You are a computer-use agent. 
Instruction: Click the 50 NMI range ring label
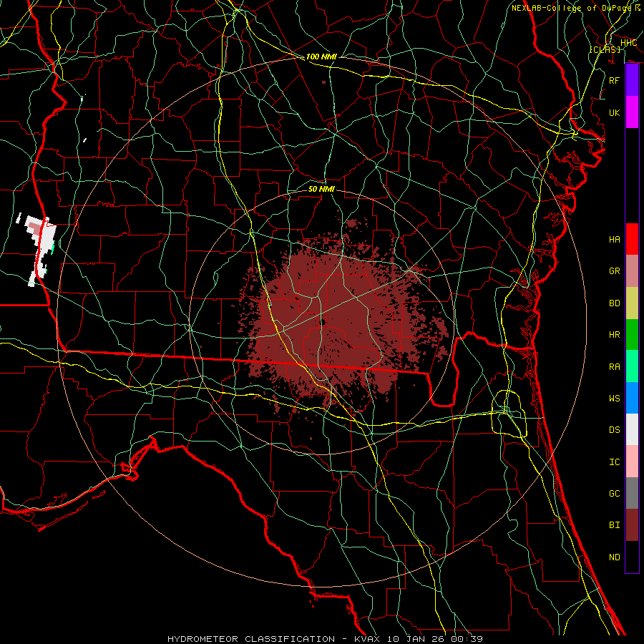tap(321, 189)
